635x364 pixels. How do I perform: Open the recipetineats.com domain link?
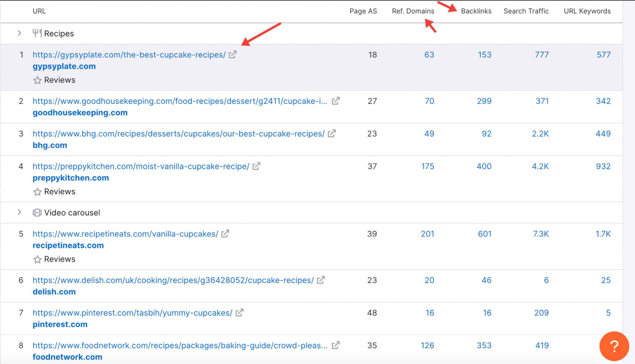pos(68,245)
